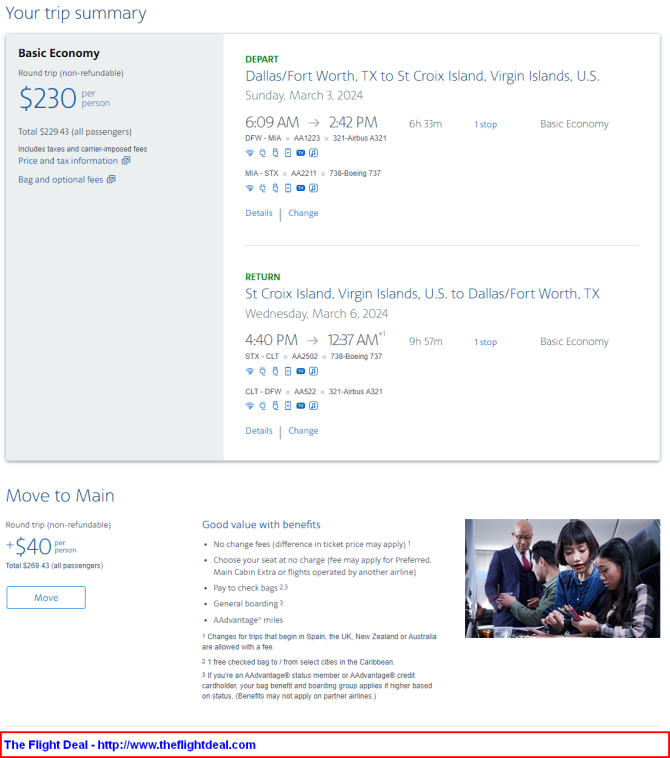Click music icon for CLT-DFW flight
Screen dimensions: 670x758
[x=313, y=406]
